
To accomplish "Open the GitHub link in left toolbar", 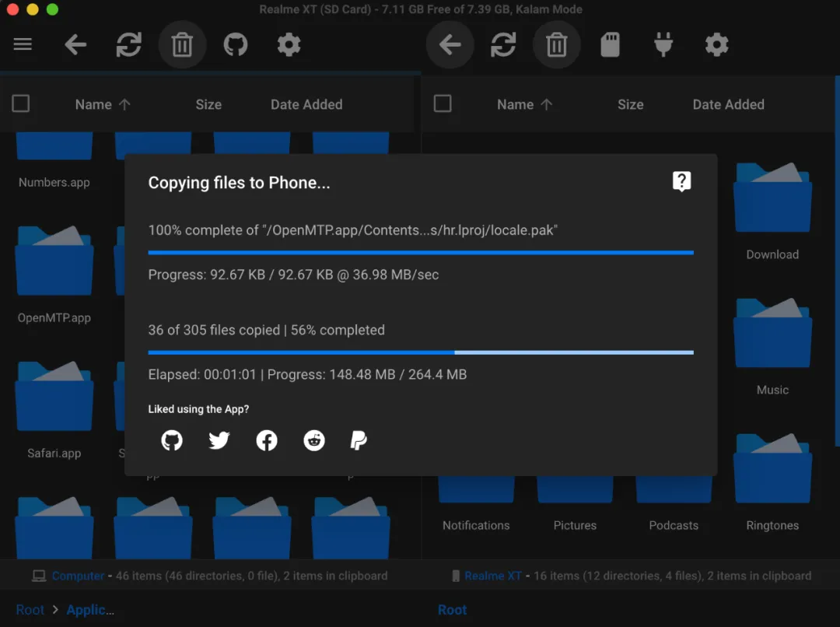I will tap(235, 44).
